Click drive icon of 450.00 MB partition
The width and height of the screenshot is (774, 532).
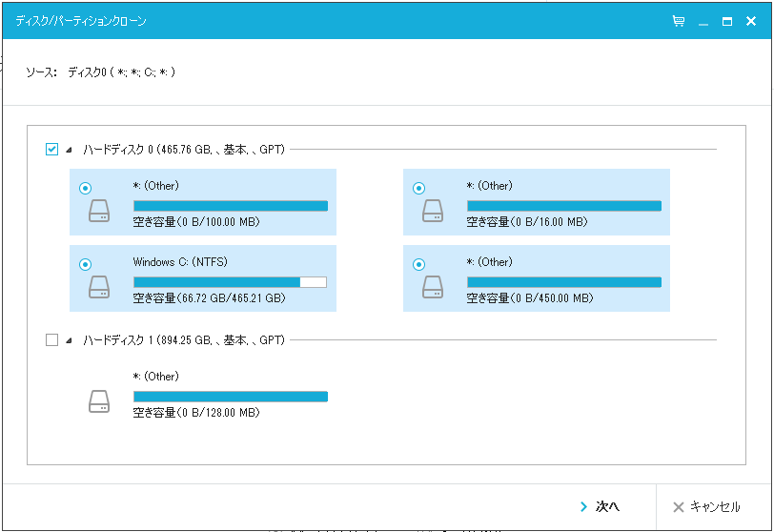point(434,287)
